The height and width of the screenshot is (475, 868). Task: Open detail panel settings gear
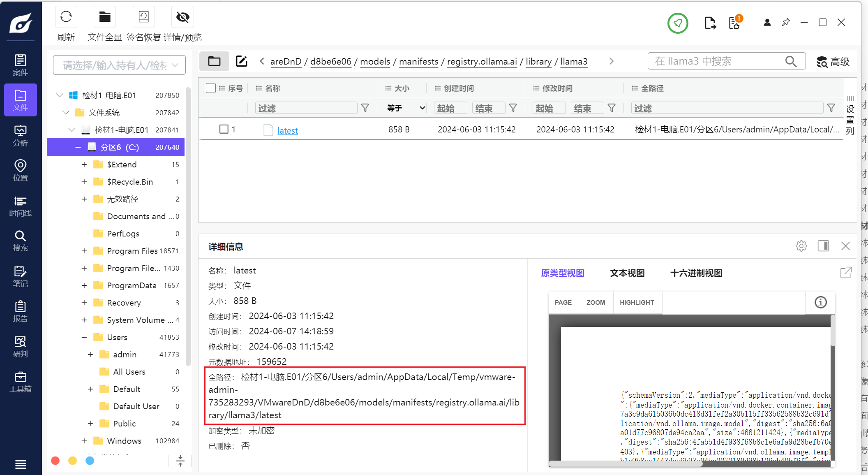point(801,246)
